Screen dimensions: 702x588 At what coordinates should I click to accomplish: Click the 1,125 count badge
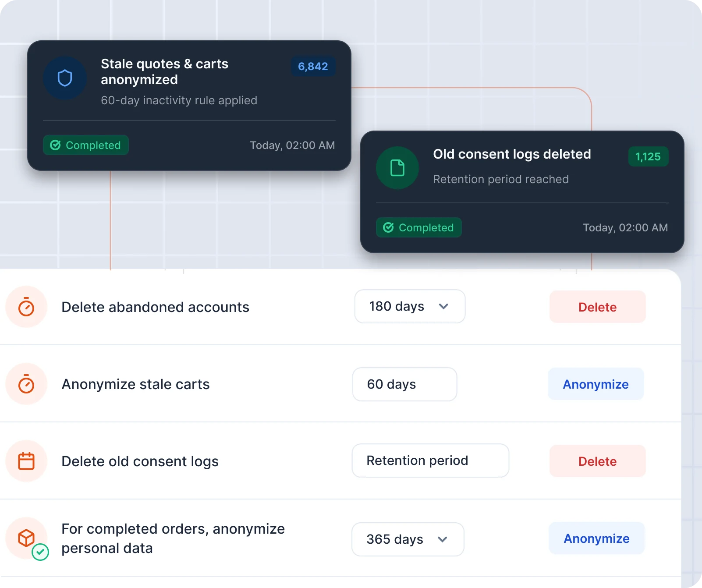click(648, 157)
